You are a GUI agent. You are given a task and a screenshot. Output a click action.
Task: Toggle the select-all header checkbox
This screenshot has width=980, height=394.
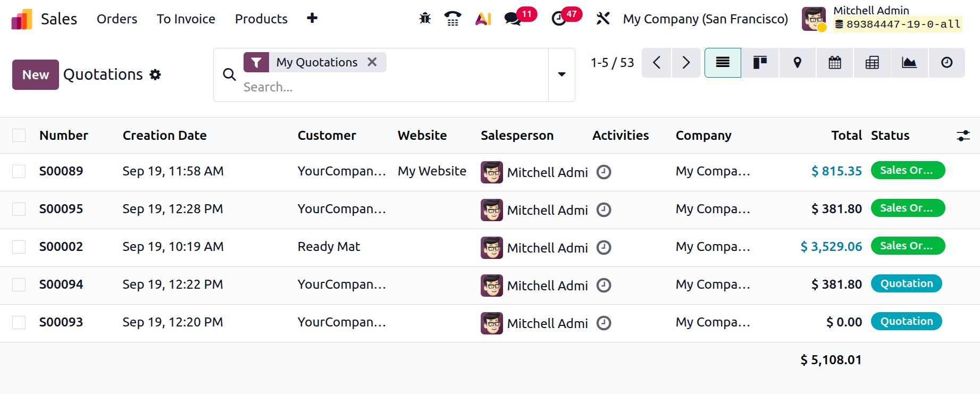coord(19,136)
